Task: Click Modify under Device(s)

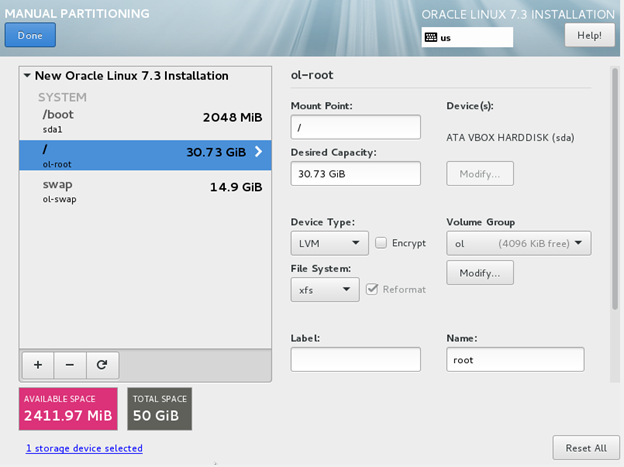Action: tap(480, 174)
